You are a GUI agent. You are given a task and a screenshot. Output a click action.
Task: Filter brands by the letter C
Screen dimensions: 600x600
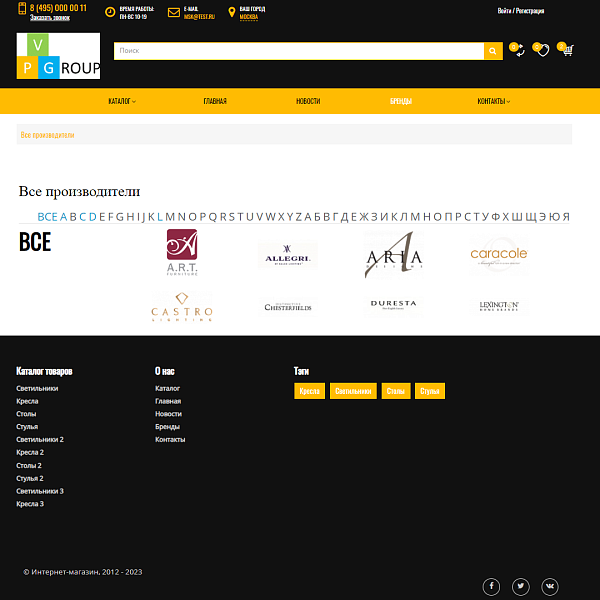click(x=83, y=216)
